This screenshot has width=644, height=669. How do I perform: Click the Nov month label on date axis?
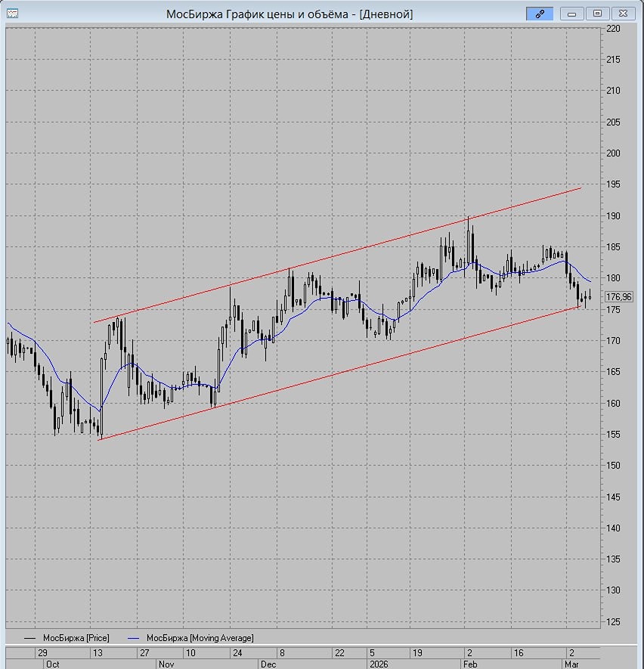pyautogui.click(x=166, y=664)
